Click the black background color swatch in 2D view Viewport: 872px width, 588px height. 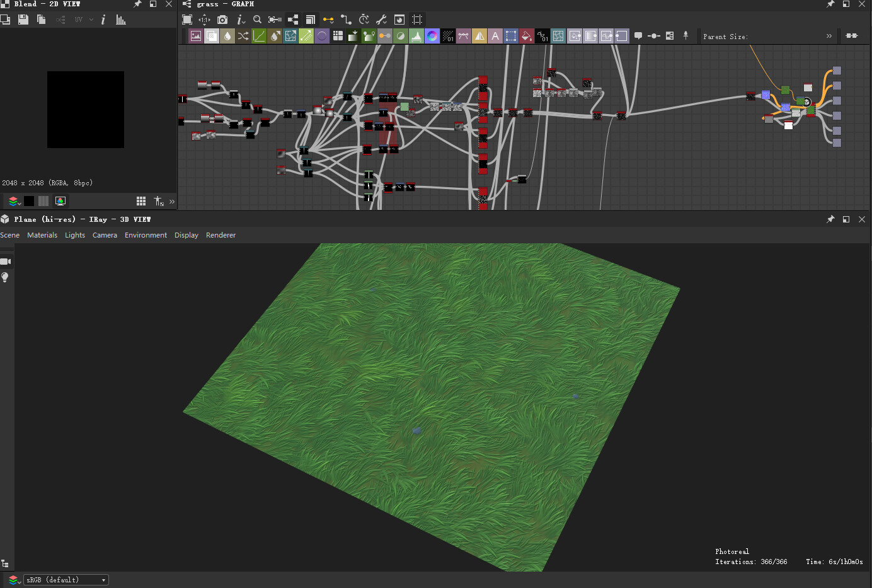(29, 201)
